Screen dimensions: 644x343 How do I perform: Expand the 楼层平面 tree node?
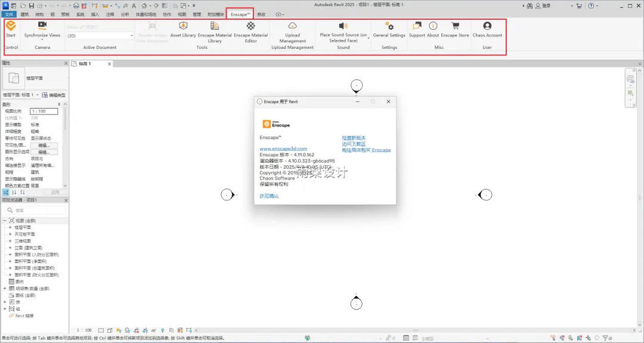[x=10, y=227]
